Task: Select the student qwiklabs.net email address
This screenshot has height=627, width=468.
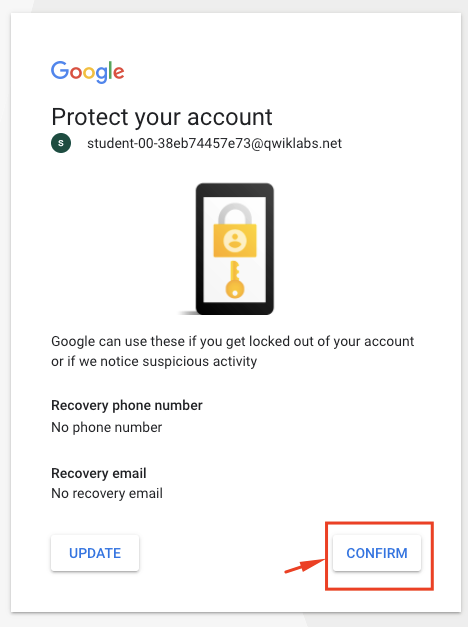Action: 214,143
